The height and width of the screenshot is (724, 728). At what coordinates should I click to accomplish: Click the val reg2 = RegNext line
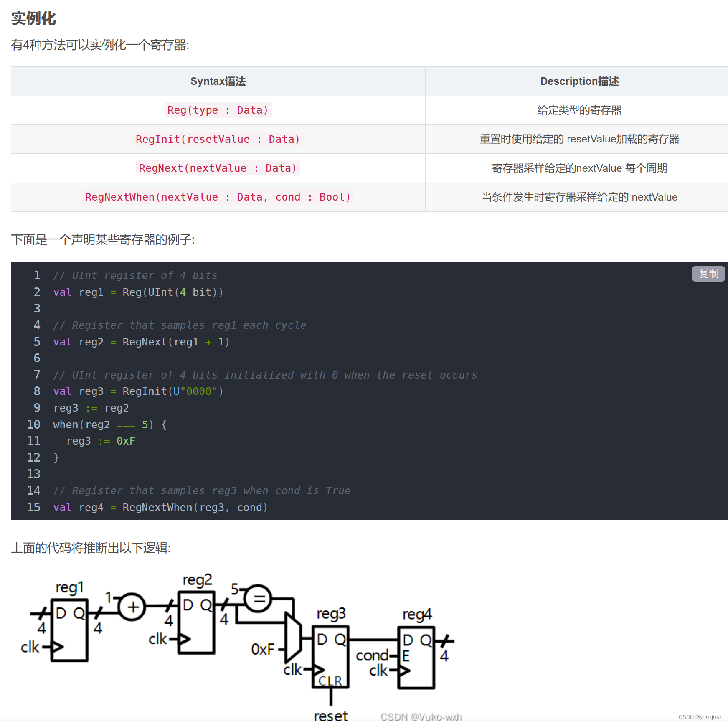[140, 342]
